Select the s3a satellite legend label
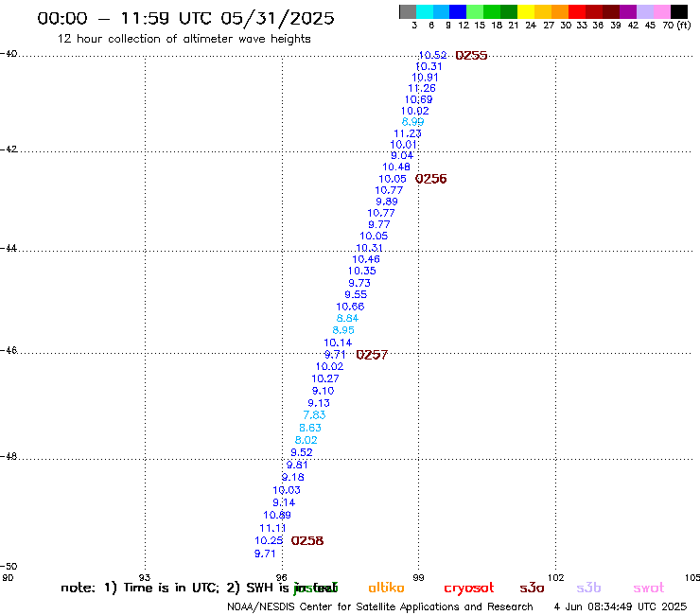Screen dimensions: 700x615 [x=532, y=588]
